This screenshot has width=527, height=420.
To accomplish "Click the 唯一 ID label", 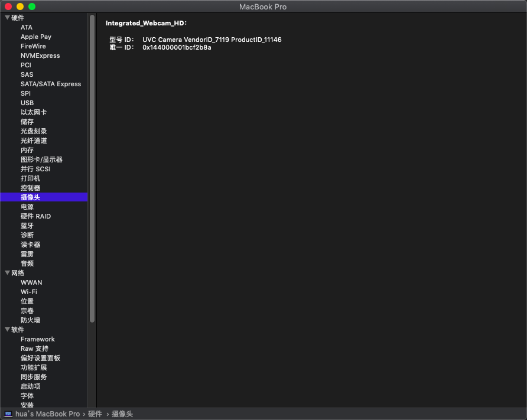I will (x=121, y=47).
